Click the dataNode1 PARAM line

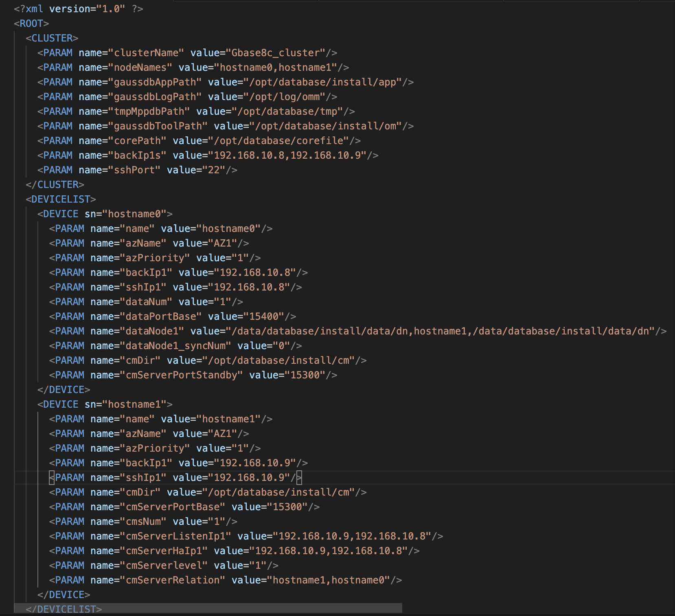358,331
